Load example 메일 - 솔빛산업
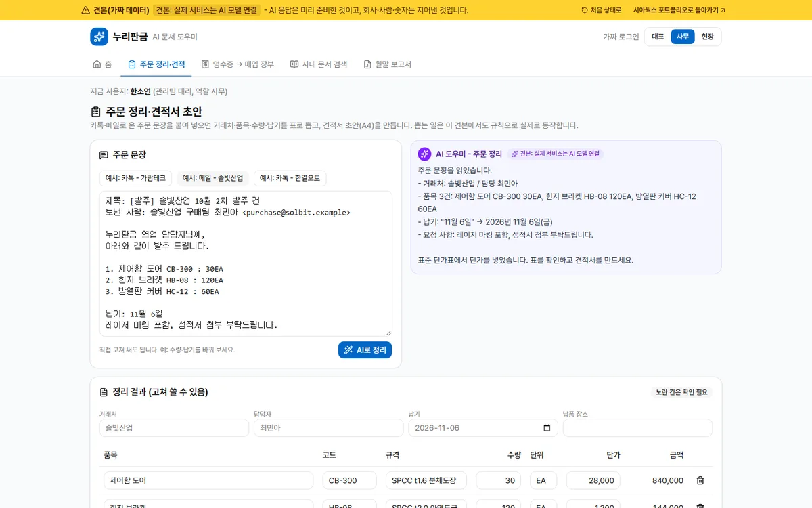The height and width of the screenshot is (508, 812). 212,178
